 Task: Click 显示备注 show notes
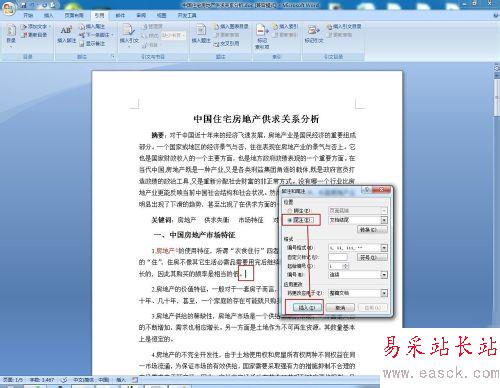(x=92, y=43)
